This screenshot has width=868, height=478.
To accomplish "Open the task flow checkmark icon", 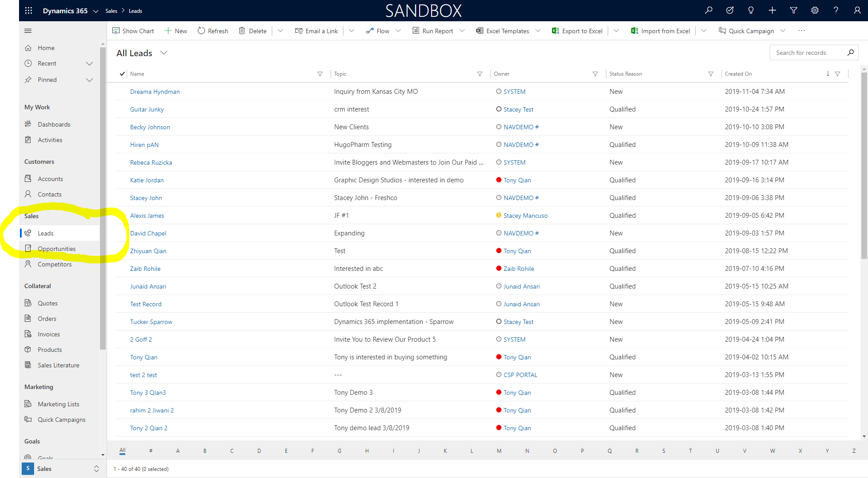I will click(x=730, y=10).
